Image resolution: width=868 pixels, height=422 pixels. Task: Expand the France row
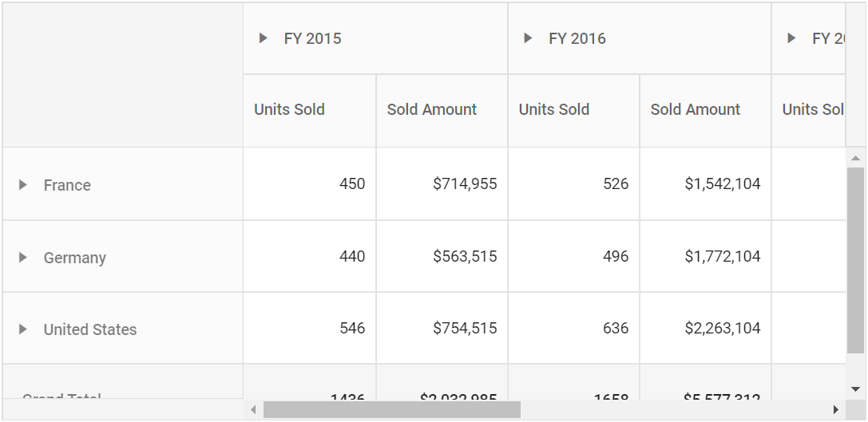[22, 184]
